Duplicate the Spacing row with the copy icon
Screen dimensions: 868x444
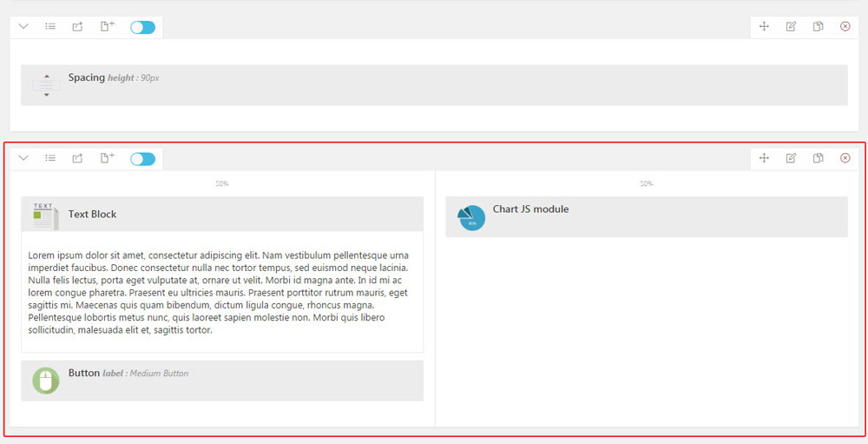tap(818, 27)
